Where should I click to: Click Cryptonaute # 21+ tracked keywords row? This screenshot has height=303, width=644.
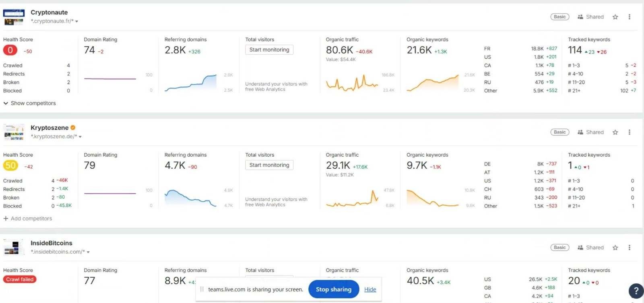(602, 91)
